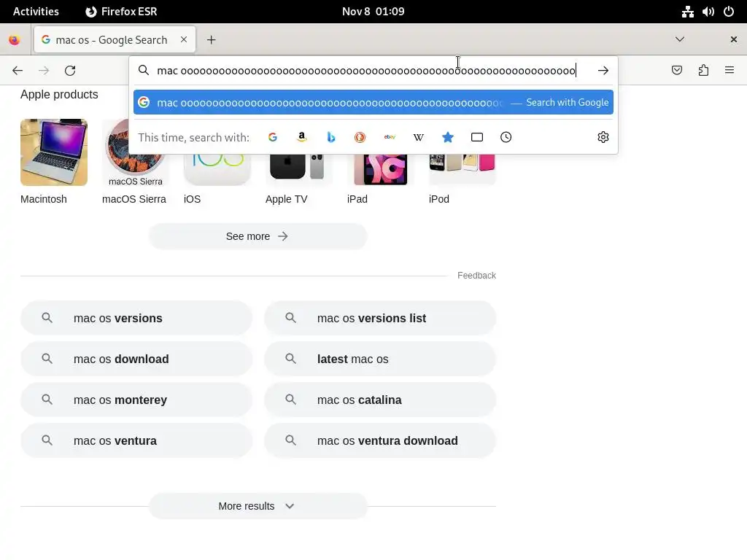Open the volume speaker icon
The width and height of the screenshot is (747, 560).
708,12
